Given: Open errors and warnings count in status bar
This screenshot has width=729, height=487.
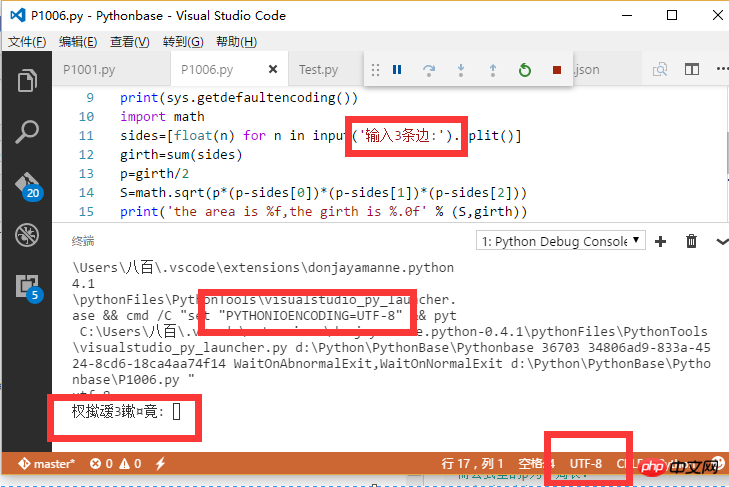Looking at the screenshot, I should point(116,464).
